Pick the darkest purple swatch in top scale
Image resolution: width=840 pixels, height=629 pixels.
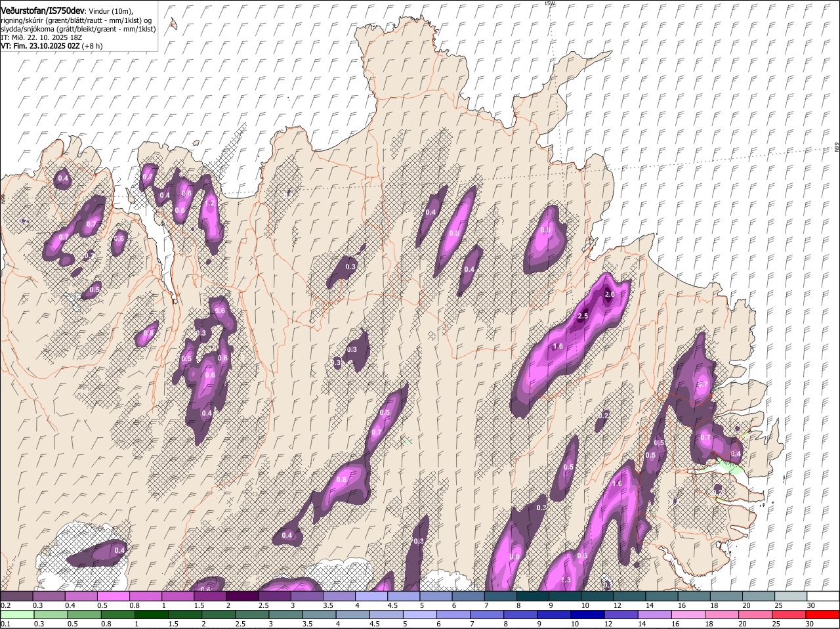pyautogui.click(x=242, y=596)
